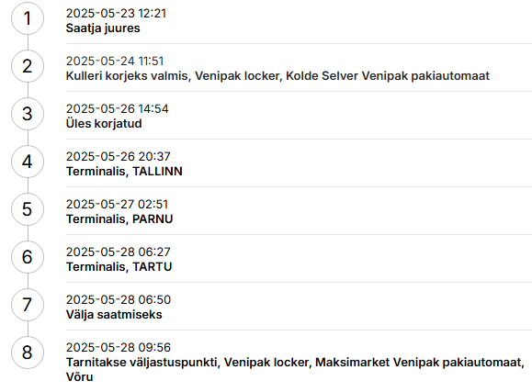Select the step 8 final circle marker
532x392 pixels.
(x=28, y=353)
